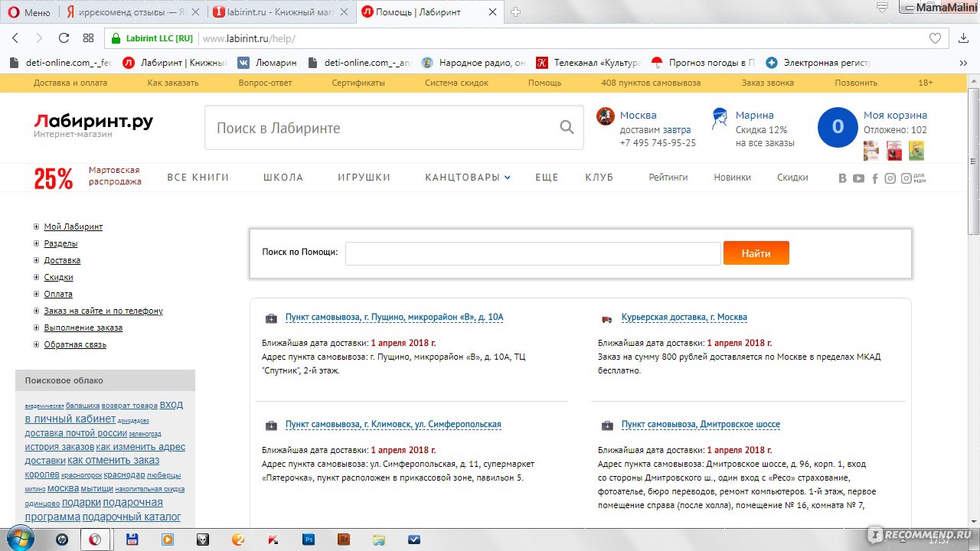
Task: Click the magnifier search icon
Action: 567,128
